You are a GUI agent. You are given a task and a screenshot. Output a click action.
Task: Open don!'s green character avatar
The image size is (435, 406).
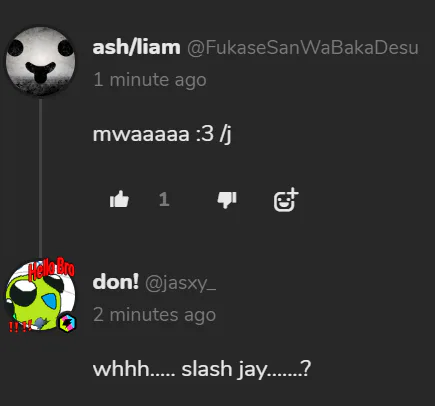point(40,296)
